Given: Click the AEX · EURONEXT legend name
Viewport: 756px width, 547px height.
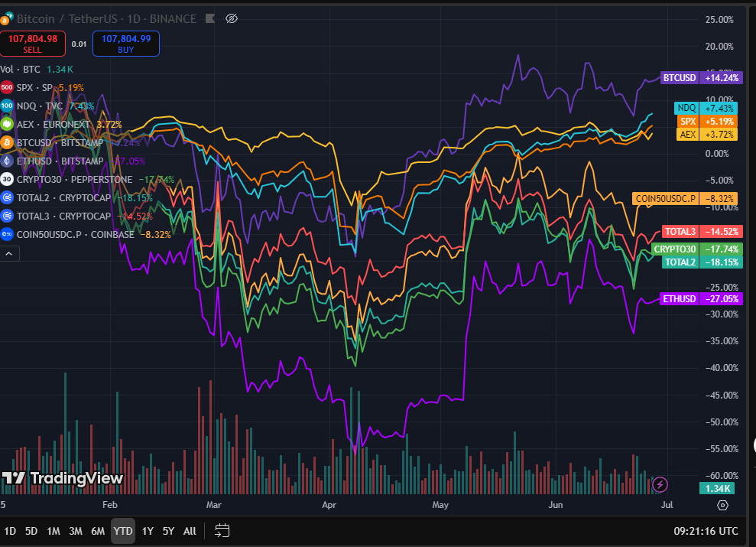Looking at the screenshot, I should [53, 125].
